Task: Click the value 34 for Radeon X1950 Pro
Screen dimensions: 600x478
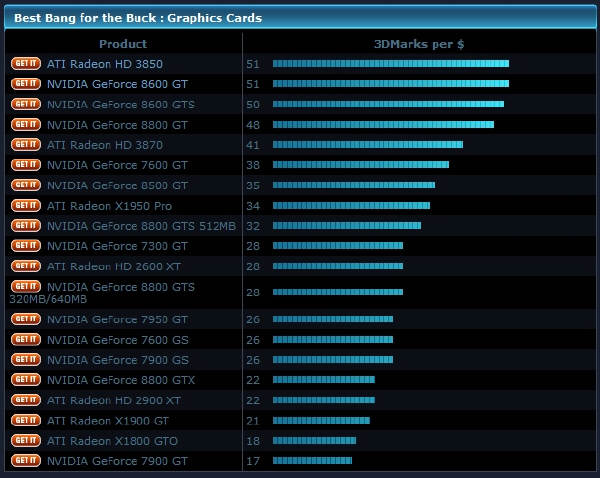Action: click(253, 206)
